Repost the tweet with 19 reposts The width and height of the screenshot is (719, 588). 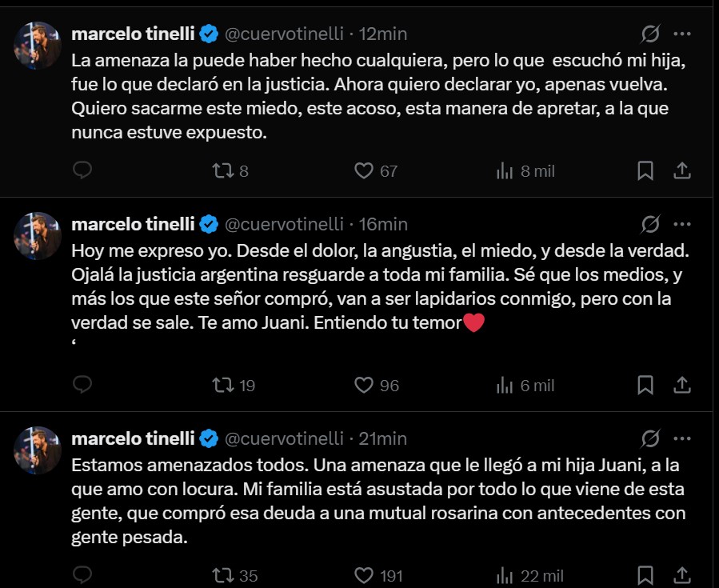pyautogui.click(x=222, y=385)
